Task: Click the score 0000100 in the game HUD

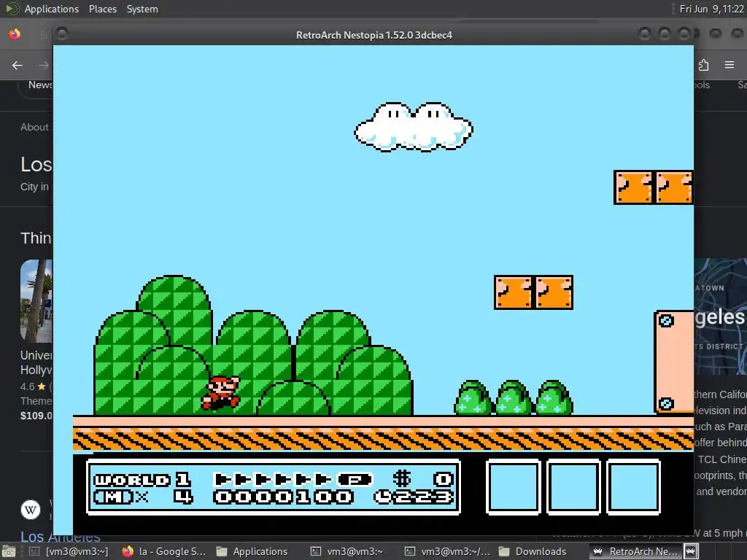Action: [x=284, y=497]
